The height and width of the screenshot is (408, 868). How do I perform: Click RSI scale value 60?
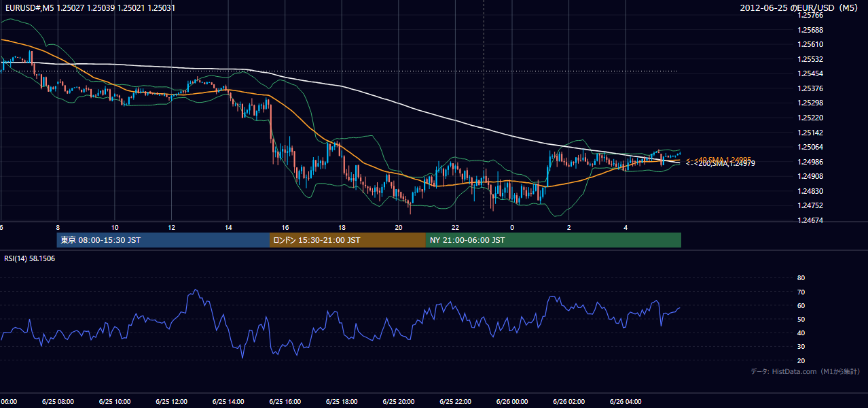pyautogui.click(x=801, y=305)
